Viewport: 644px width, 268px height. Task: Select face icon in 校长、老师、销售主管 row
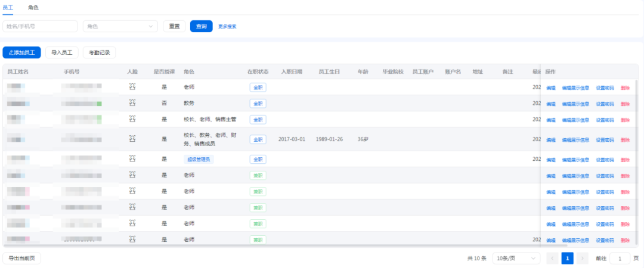(132, 119)
